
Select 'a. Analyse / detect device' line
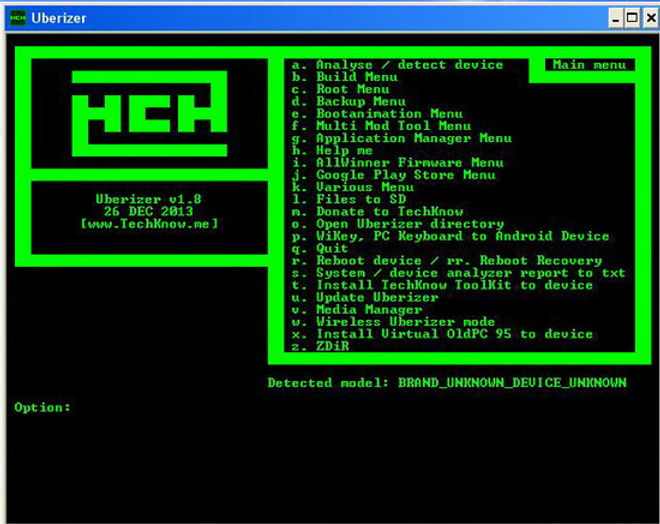click(x=397, y=65)
